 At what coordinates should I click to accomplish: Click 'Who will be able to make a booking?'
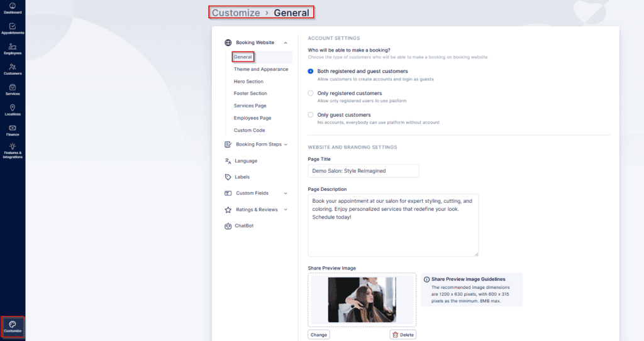[x=349, y=50]
